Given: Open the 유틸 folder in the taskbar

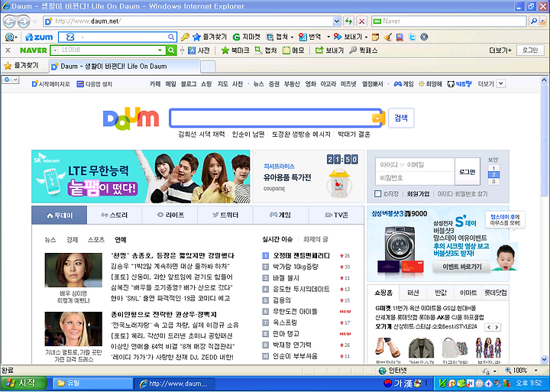Looking at the screenshot, I should [x=93, y=384].
